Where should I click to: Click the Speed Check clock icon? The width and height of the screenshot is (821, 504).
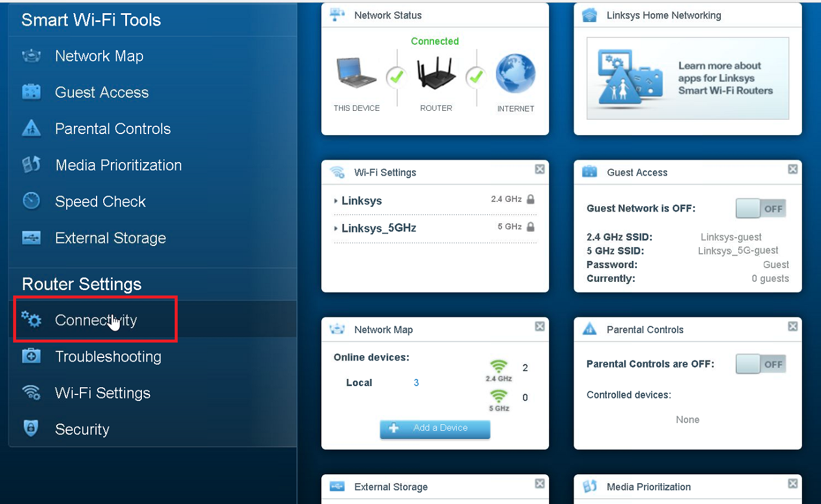[x=31, y=201]
